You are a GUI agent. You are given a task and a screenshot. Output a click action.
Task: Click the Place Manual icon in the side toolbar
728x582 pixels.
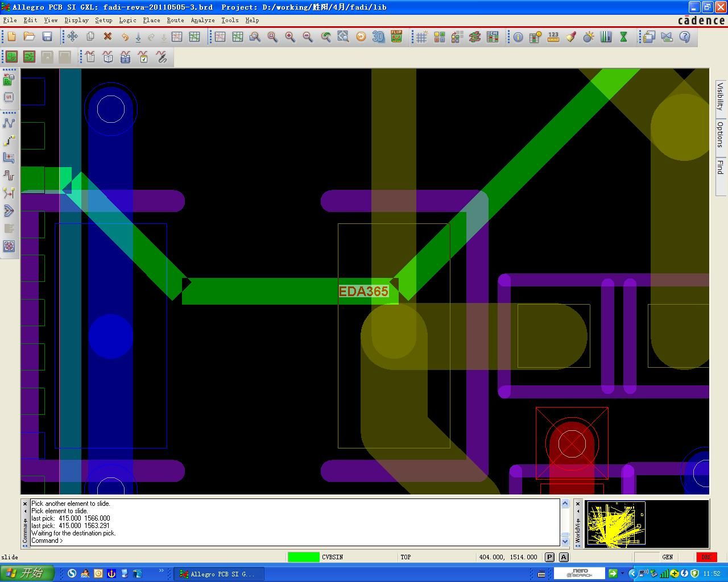pyautogui.click(x=9, y=80)
